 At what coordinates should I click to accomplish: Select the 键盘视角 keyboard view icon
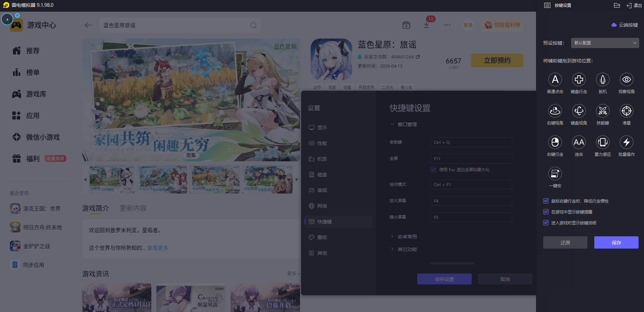tap(579, 111)
